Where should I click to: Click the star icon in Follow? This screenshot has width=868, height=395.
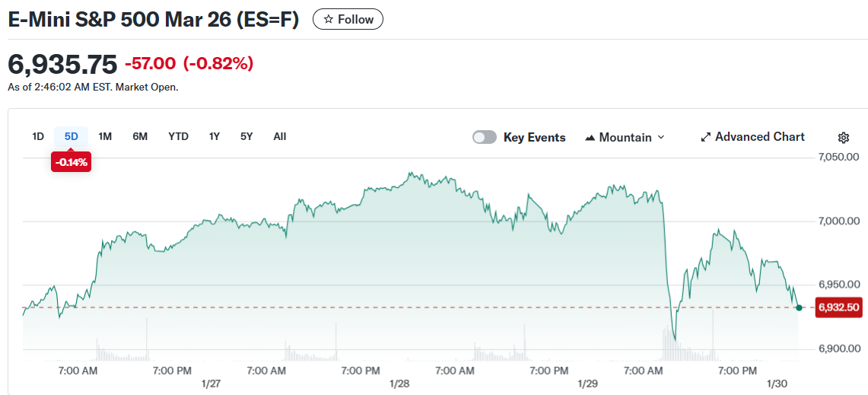click(x=329, y=20)
